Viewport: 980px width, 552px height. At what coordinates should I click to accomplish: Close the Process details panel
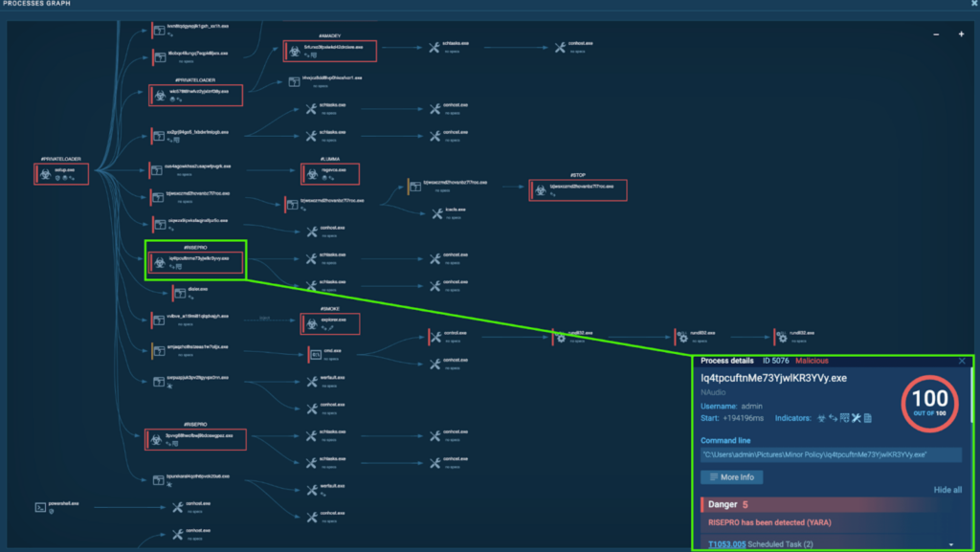[962, 361]
